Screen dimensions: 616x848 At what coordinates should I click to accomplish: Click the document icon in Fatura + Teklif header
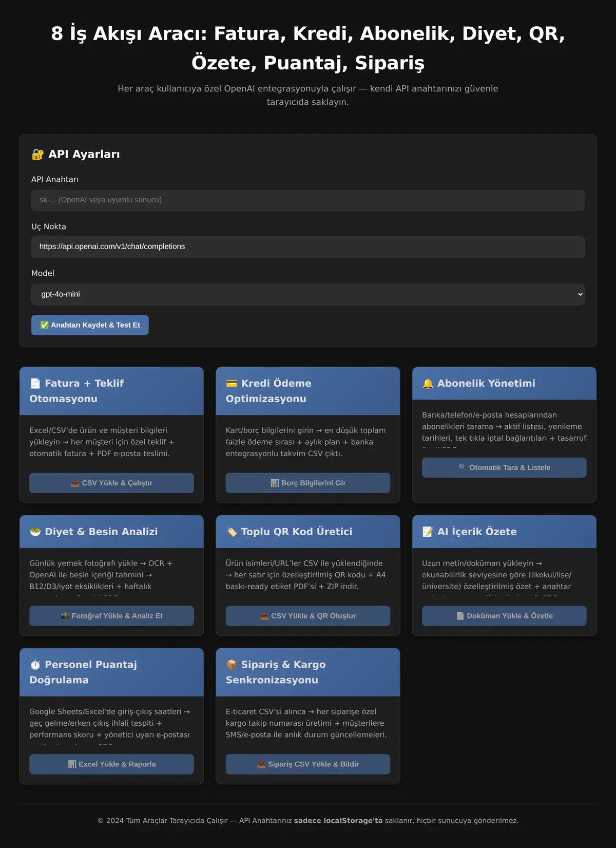click(35, 384)
